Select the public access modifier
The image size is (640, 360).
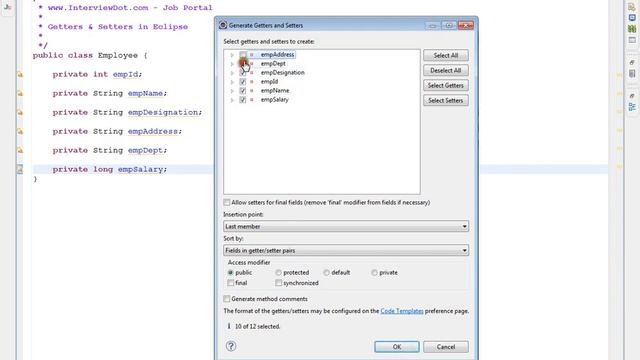pos(231,273)
